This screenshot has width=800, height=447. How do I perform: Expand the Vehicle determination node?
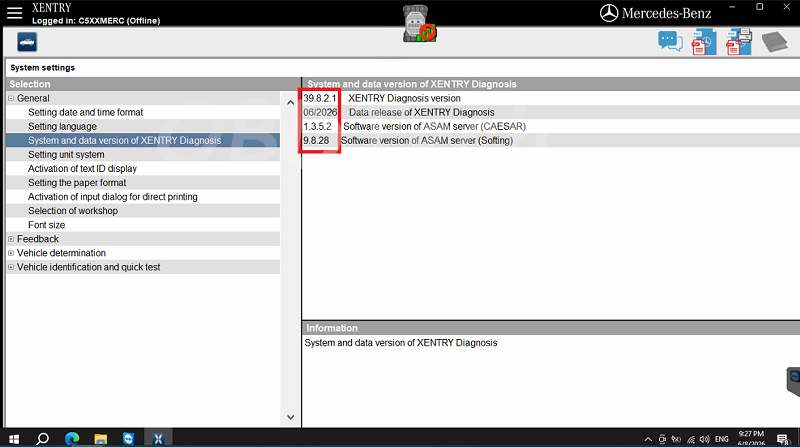pos(11,253)
